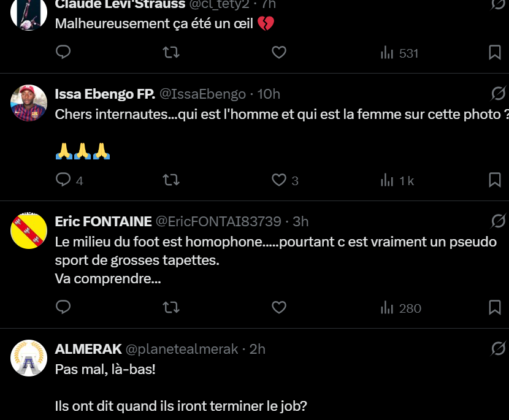Like Eric FONTAINE's tweet
The image size is (509, 420).
coord(279,308)
